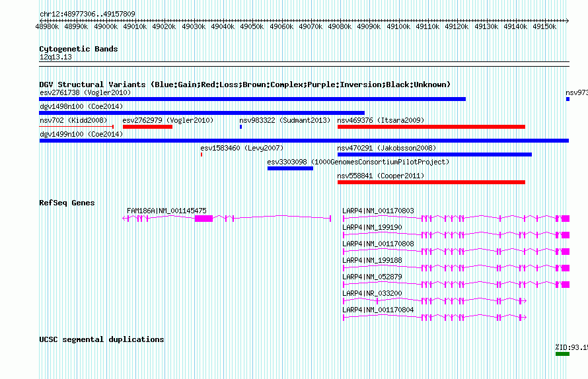The image size is (588, 379).
Task: Click the nsv558841 (Cooper2011) label
Action: [x=381, y=176]
